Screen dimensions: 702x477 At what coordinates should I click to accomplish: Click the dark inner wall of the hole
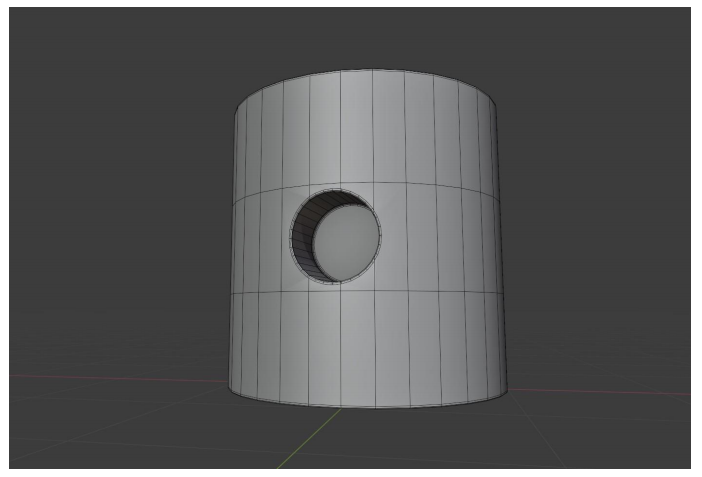[x=304, y=235]
